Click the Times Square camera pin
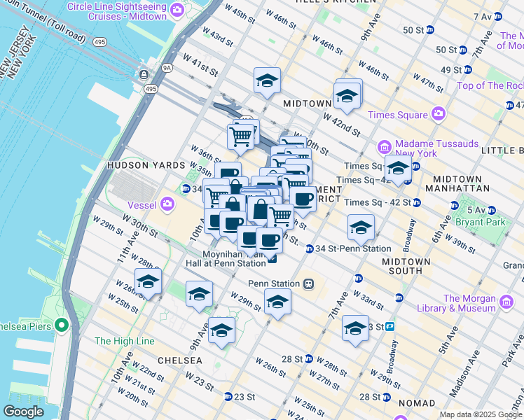The image size is (524, 420). pos(439,114)
